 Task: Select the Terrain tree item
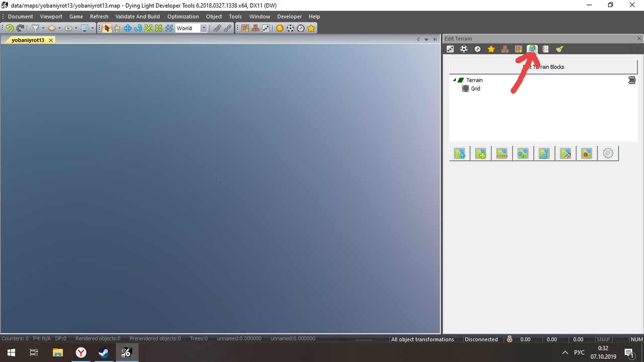[x=474, y=80]
